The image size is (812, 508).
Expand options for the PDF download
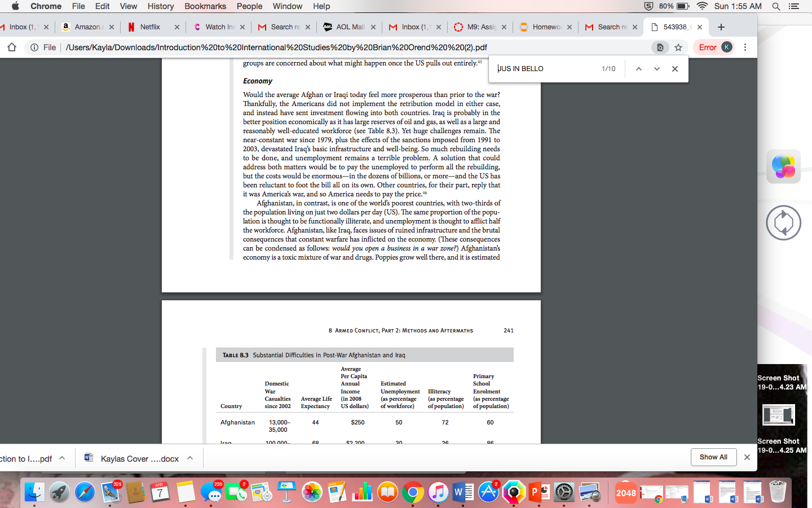[62, 458]
